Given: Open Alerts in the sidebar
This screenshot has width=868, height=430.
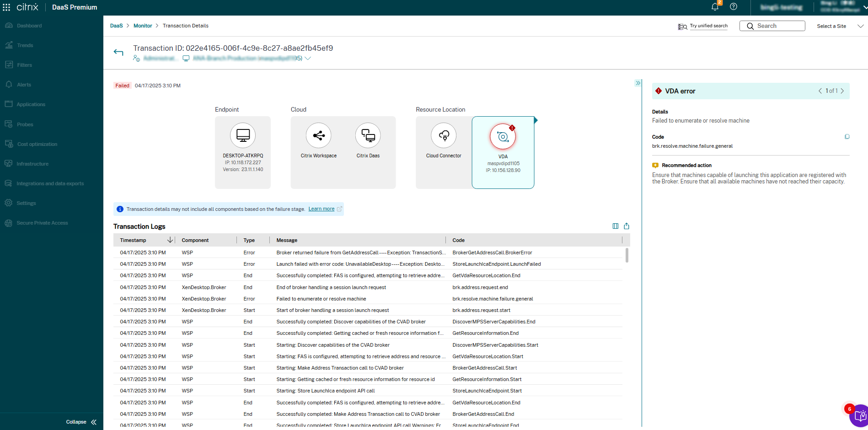Looking at the screenshot, I should coord(24,85).
